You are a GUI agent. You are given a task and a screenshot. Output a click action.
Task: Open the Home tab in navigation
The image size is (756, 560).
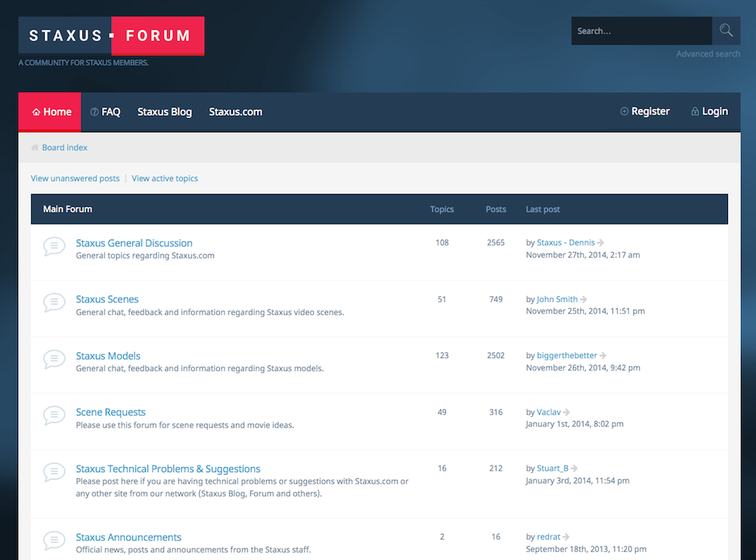[51, 112]
